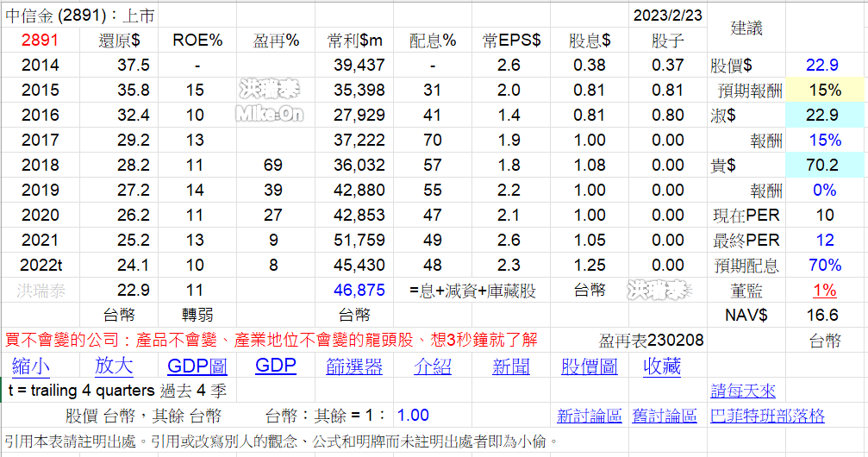Select the 2022t 股息 value 1.25

pos(589,266)
